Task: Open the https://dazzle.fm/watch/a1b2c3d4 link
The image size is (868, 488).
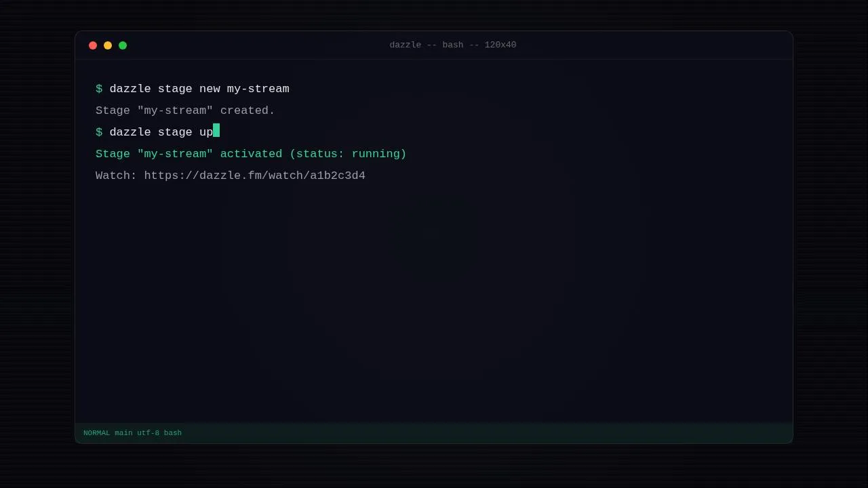Action: pos(254,176)
